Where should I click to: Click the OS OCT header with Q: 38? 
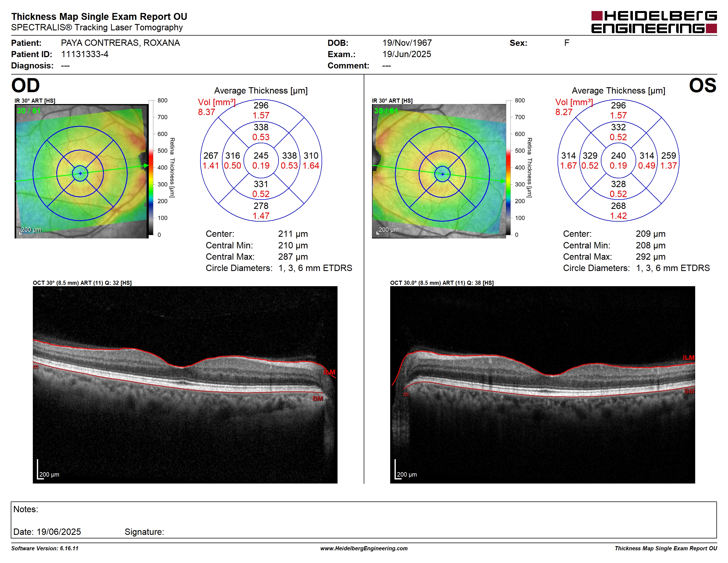pyautogui.click(x=442, y=283)
